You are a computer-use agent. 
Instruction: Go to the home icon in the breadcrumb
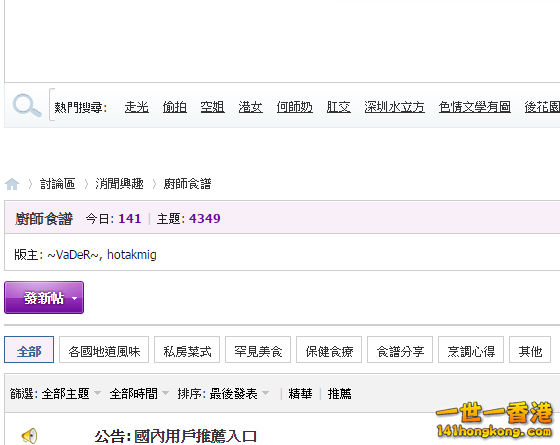(x=12, y=184)
